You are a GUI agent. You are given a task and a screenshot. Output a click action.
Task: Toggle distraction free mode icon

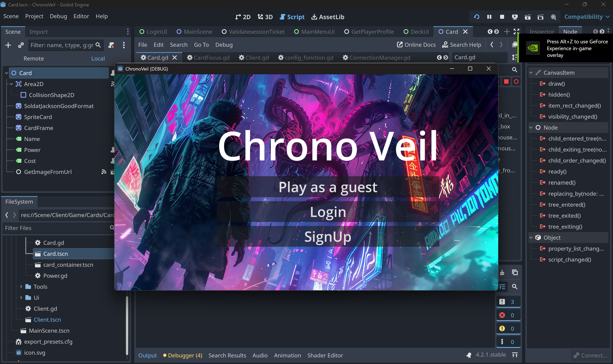(516, 32)
